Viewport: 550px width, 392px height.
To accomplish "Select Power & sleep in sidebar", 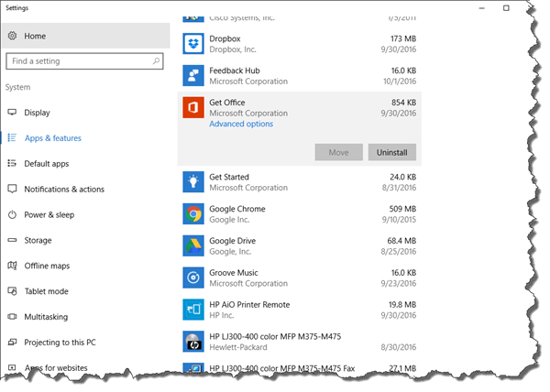I will point(49,215).
